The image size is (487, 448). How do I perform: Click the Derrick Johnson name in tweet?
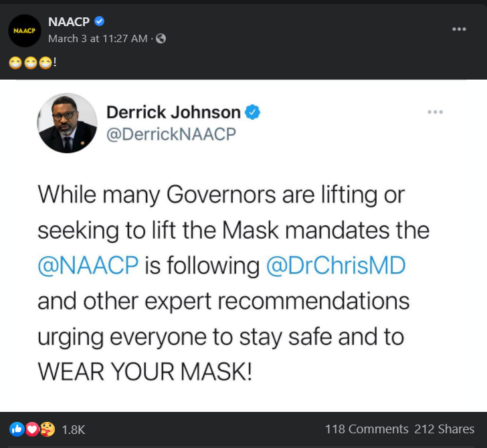[173, 112]
